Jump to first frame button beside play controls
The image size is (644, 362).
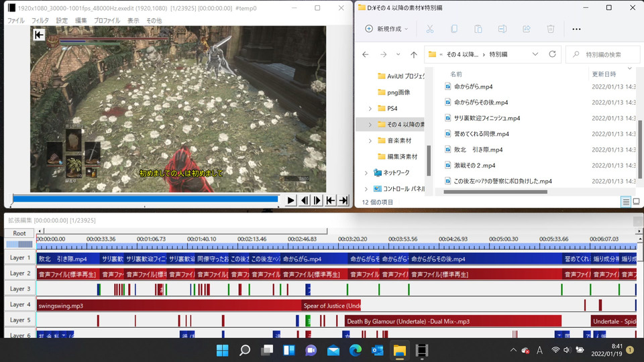point(331,200)
